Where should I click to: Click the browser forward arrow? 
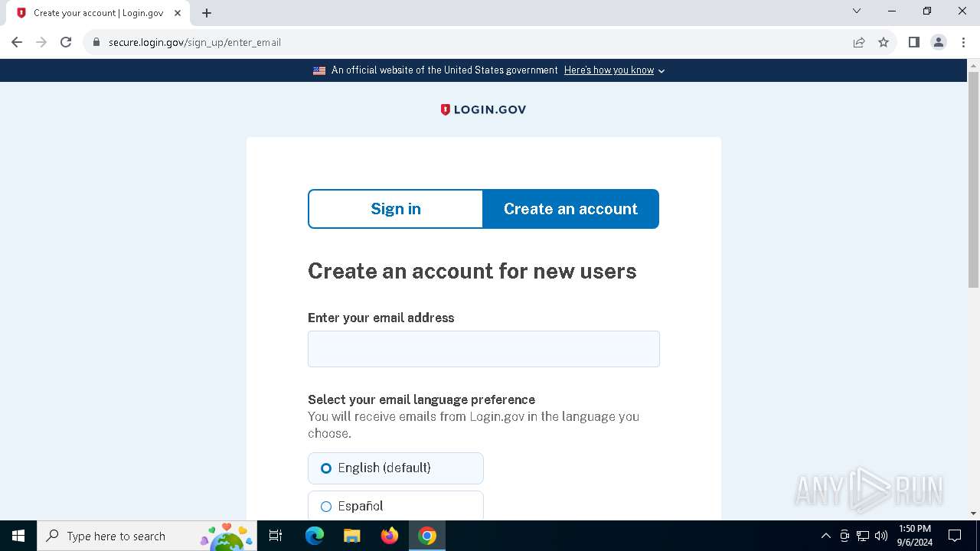coord(41,42)
